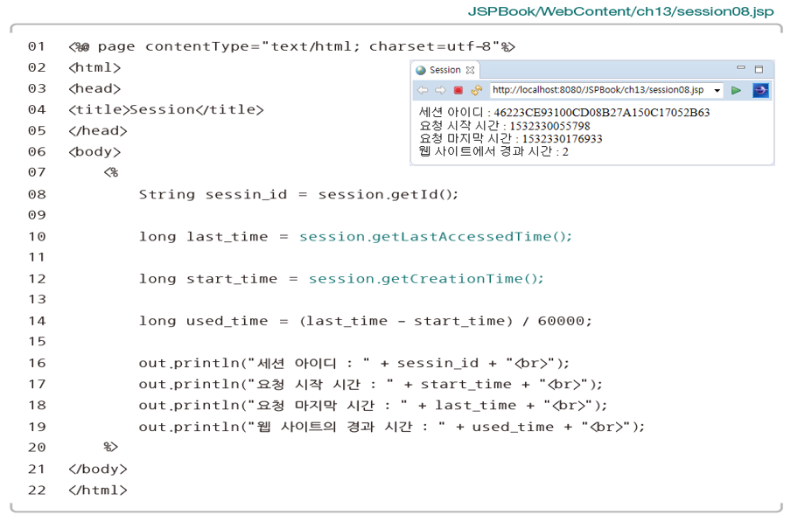Click the green Go arrow
This screenshot has height=522, width=812.
[x=736, y=90]
